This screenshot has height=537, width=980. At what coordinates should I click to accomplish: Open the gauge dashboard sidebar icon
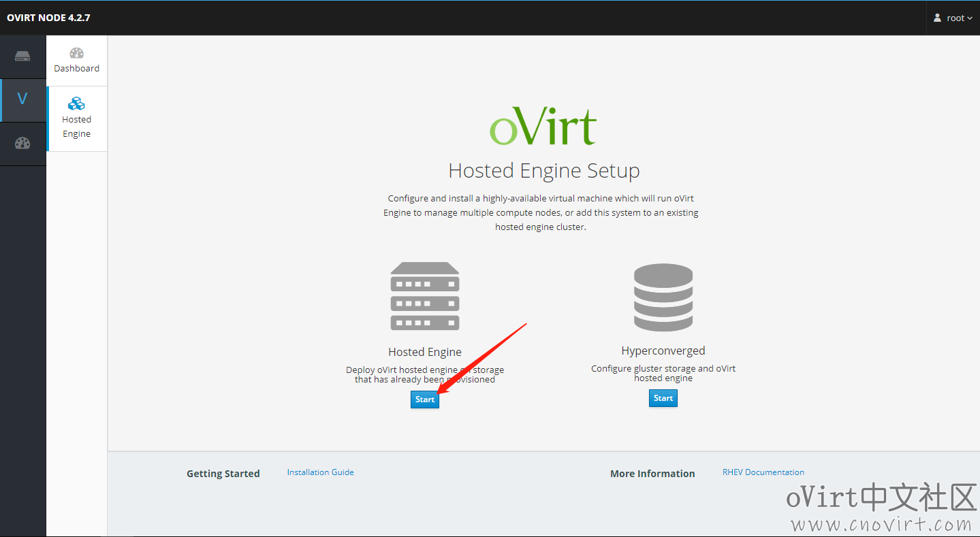pyautogui.click(x=22, y=143)
